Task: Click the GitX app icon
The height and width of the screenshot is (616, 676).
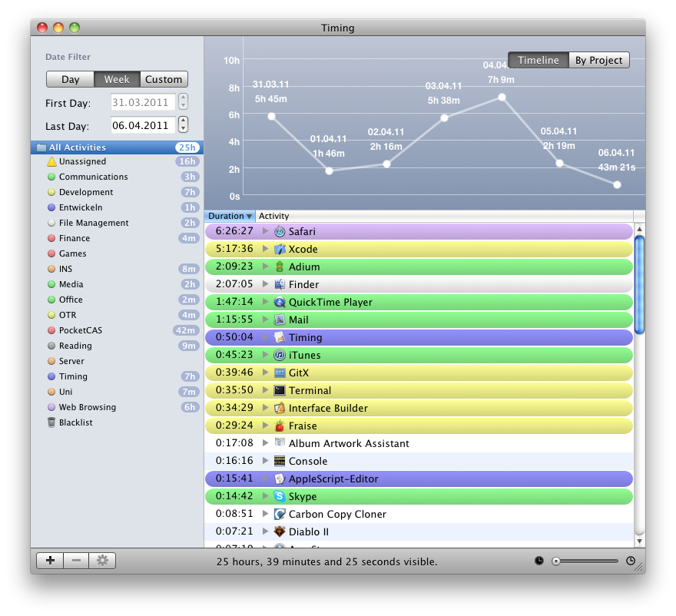Action: (280, 373)
